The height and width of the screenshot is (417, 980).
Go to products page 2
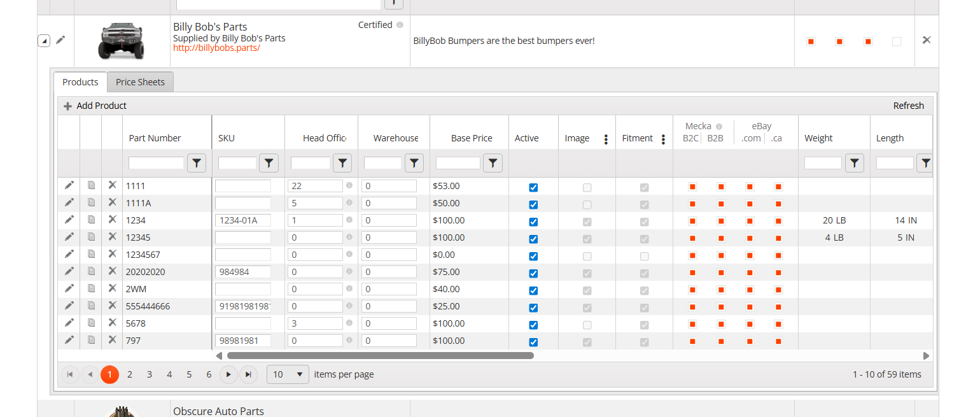[x=129, y=374]
